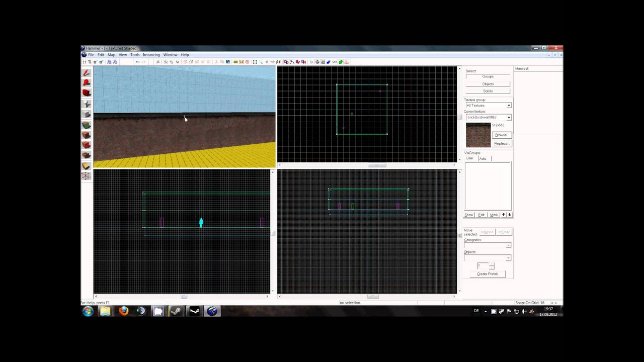Screen dimensions: 644x362
Task: Toggle the CM toolbar button
Action: pyautogui.click(x=334, y=62)
